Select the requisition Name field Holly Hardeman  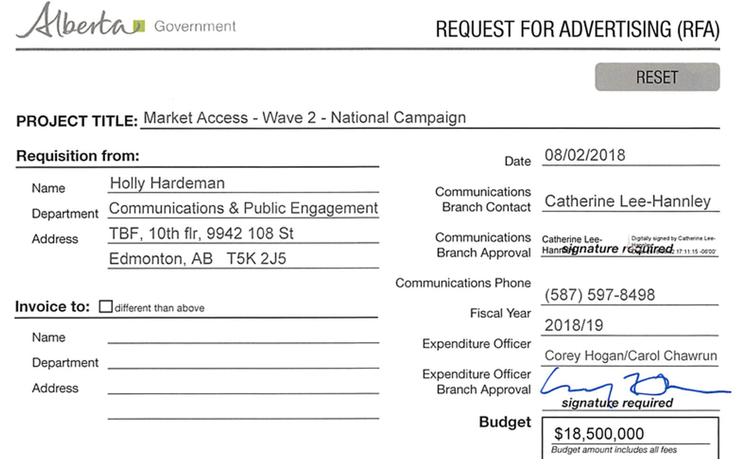pos(243,183)
